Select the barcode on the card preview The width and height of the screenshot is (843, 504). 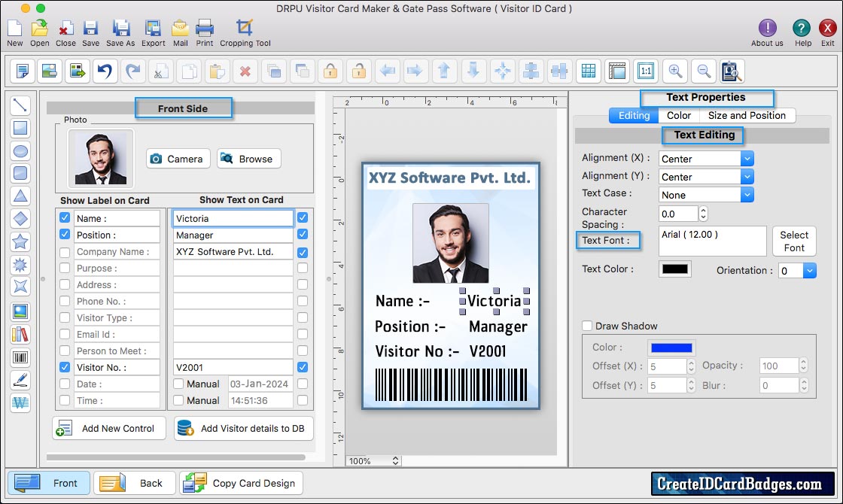pos(451,384)
